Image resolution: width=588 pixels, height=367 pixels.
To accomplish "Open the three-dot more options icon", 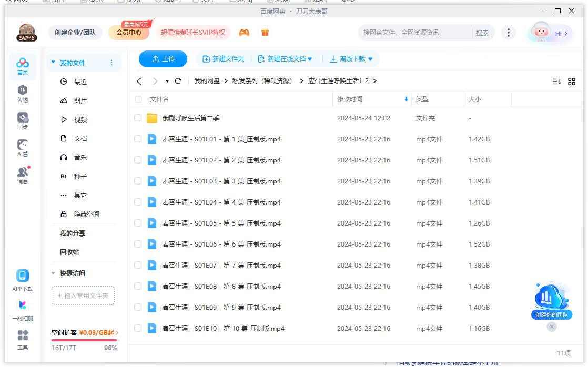I will point(508,33).
